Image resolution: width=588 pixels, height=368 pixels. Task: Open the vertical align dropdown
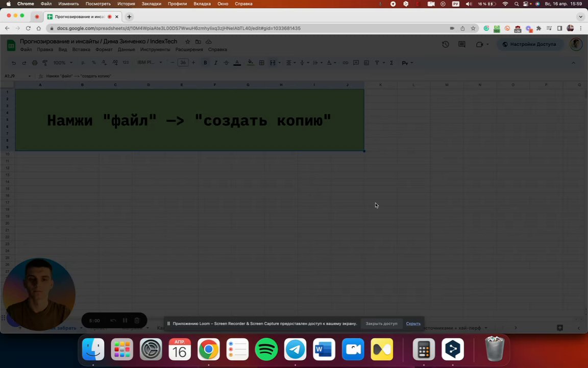pyautogui.click(x=304, y=63)
